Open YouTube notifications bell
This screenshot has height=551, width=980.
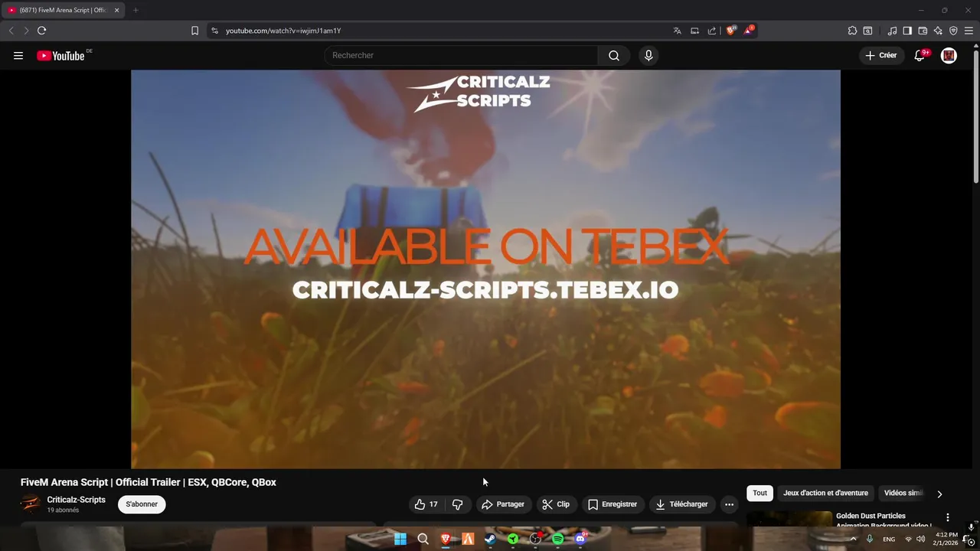click(x=920, y=55)
